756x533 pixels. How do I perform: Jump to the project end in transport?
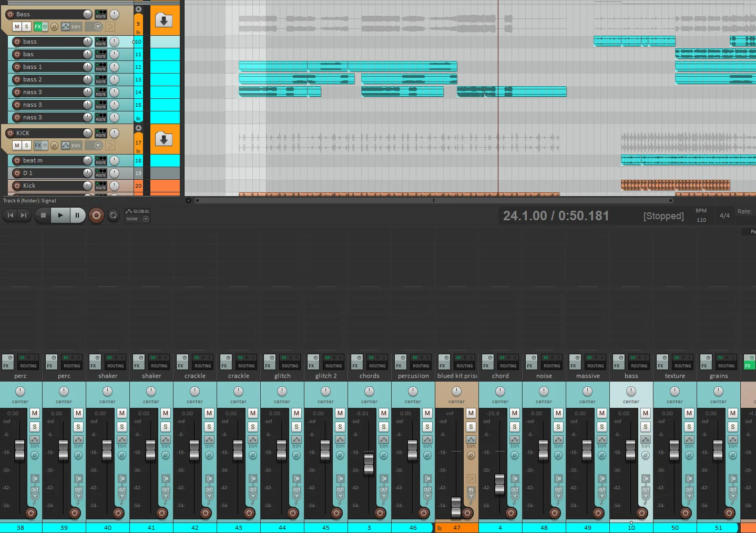pyautogui.click(x=23, y=215)
